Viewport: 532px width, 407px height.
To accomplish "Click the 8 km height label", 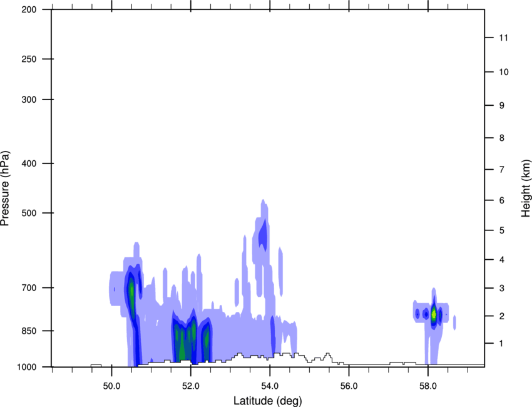I will (x=502, y=138).
